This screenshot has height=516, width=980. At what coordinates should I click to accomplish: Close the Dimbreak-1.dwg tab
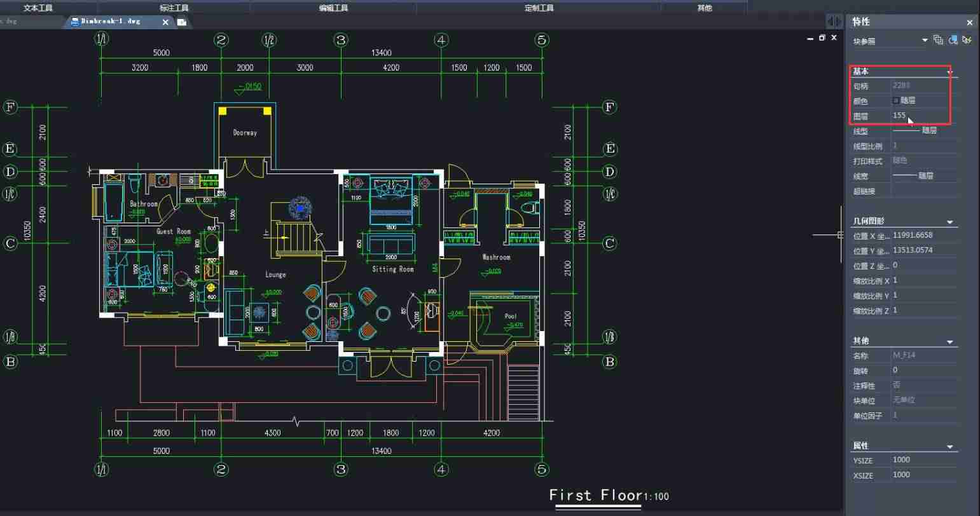coord(165,22)
